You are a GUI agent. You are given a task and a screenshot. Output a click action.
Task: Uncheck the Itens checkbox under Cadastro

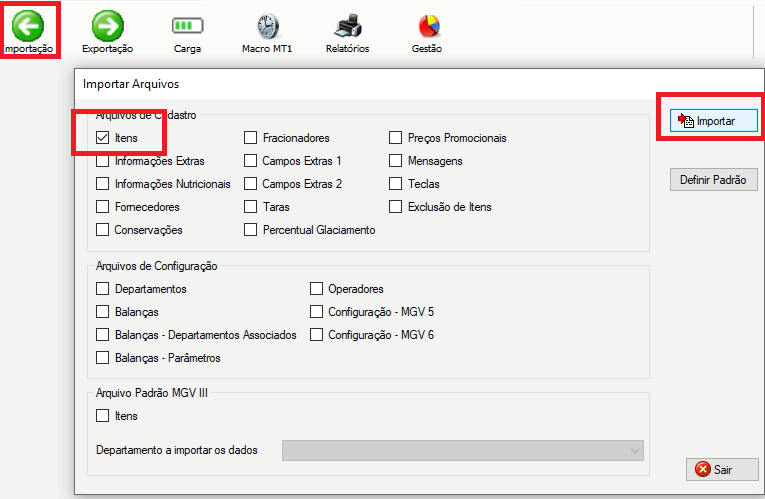point(103,138)
